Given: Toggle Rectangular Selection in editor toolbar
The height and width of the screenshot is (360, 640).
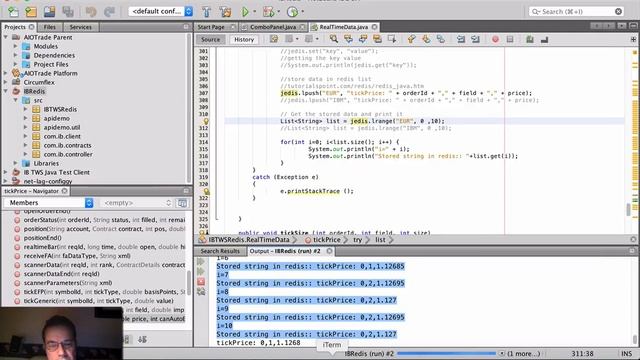Looking at the screenshot, I should (392, 39).
